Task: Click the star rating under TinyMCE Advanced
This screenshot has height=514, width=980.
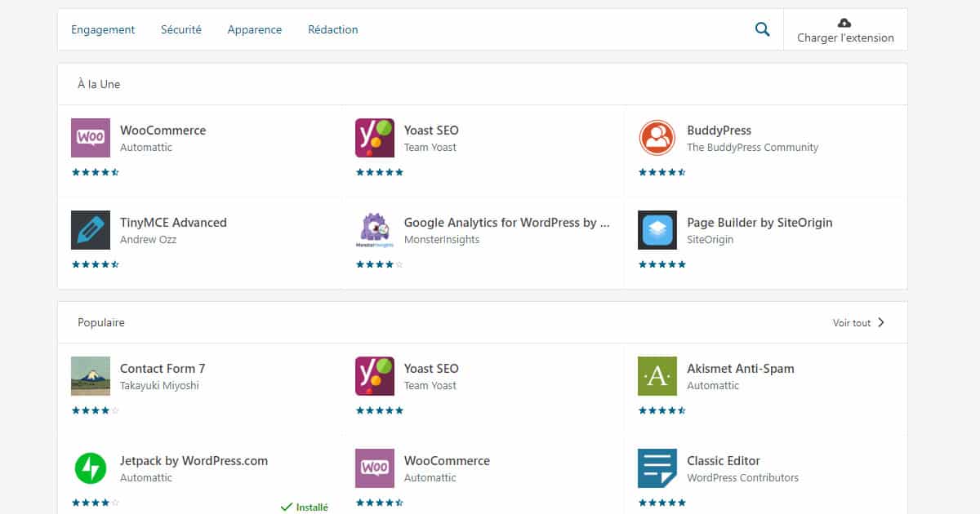Action: 96,264
